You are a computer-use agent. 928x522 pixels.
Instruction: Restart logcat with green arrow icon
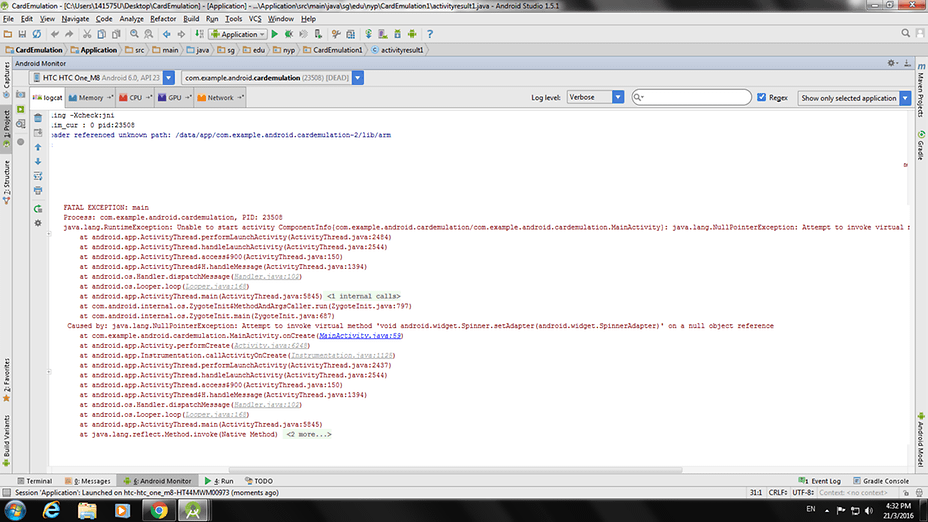point(38,209)
